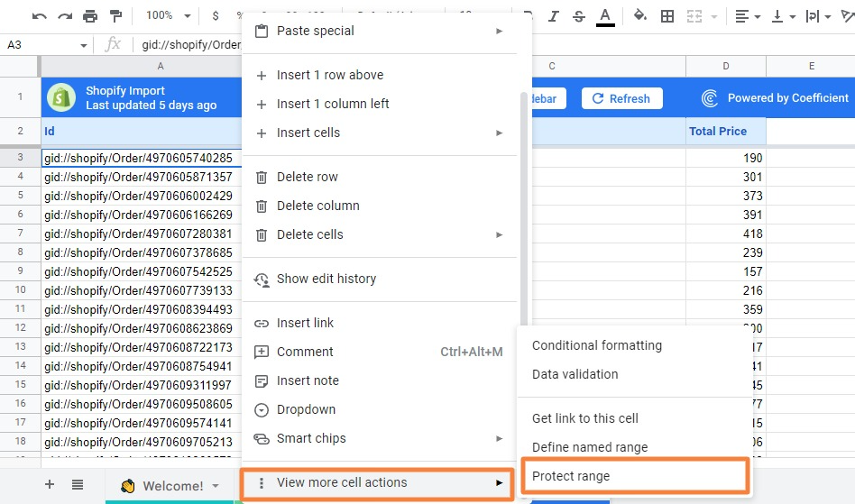Viewport: 855px width, 504px height.
Task: Apply currency format with dollar icon
Action: click(x=216, y=16)
